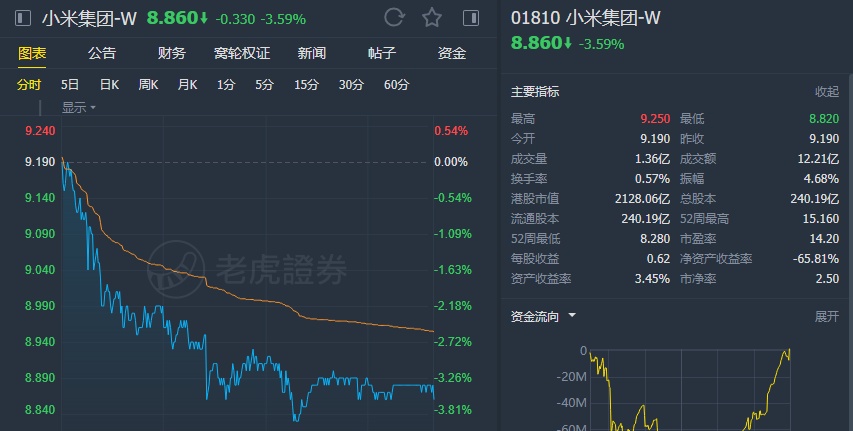Select the 日K chart period
853x431 pixels.
tap(109, 85)
